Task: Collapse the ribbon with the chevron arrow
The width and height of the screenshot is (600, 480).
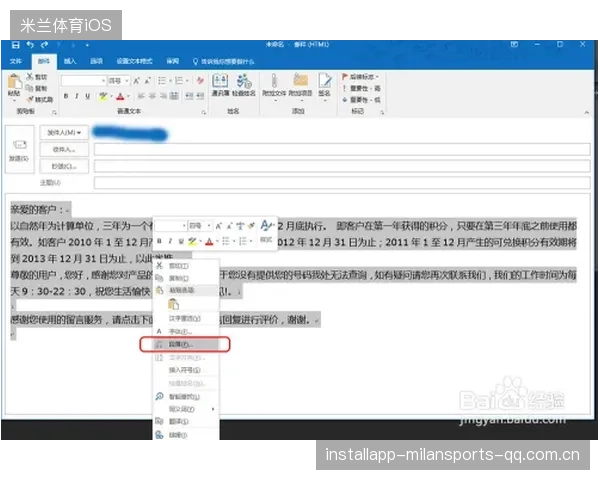Action: coord(587,113)
